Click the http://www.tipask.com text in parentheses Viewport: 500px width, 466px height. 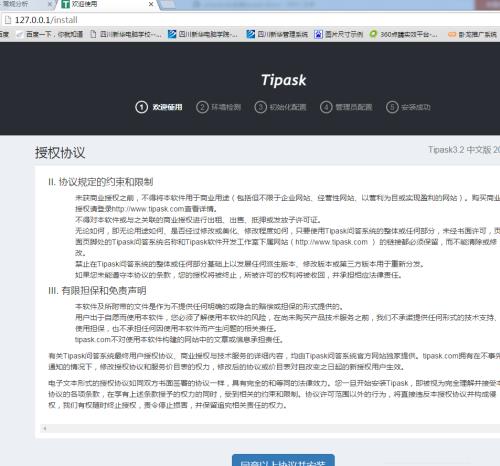pyautogui.click(x=331, y=242)
